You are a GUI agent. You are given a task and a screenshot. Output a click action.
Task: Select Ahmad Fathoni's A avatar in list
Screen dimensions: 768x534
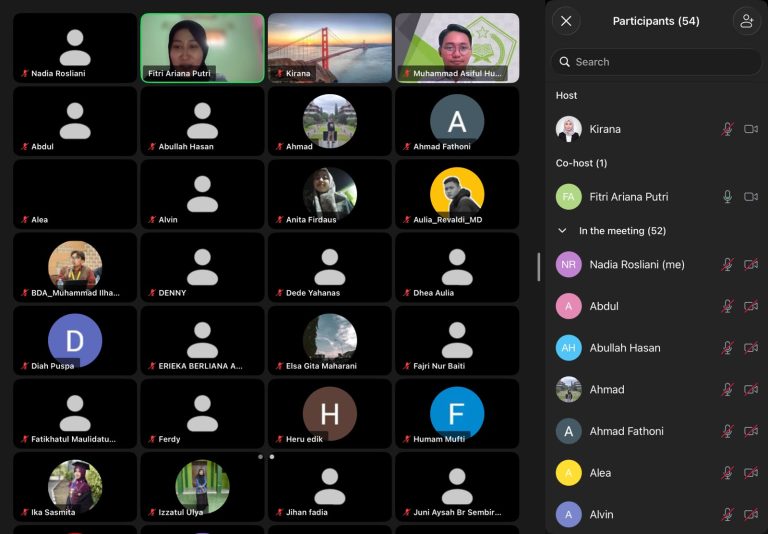(569, 431)
